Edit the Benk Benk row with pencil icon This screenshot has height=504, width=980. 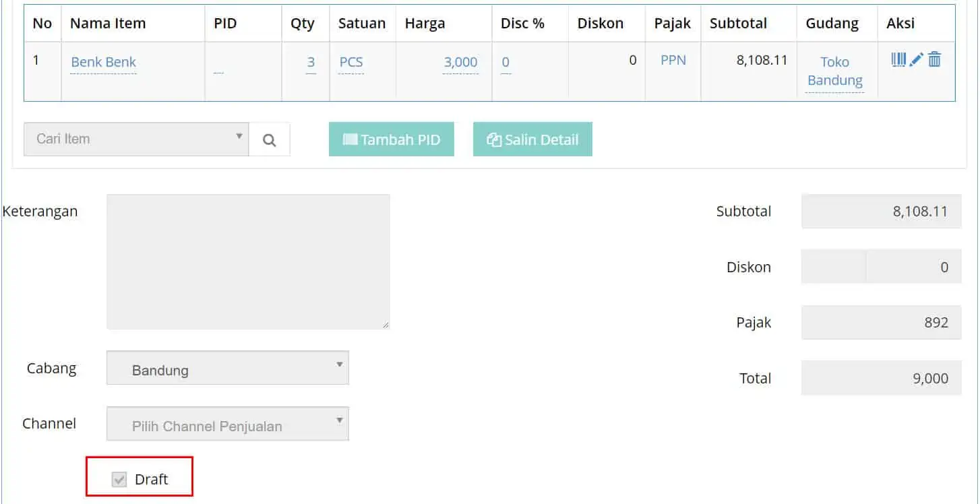(x=916, y=60)
